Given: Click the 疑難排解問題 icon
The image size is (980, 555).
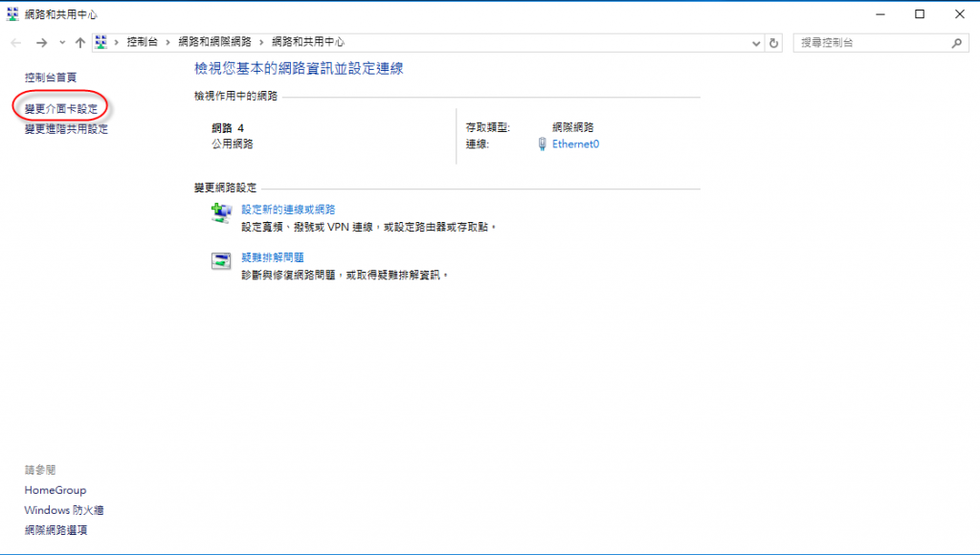Looking at the screenshot, I should [221, 262].
